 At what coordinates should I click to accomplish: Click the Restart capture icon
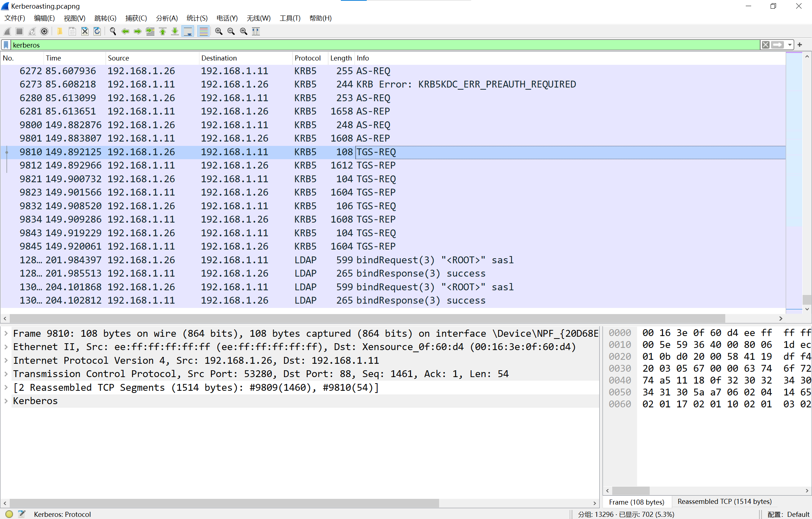[32, 31]
